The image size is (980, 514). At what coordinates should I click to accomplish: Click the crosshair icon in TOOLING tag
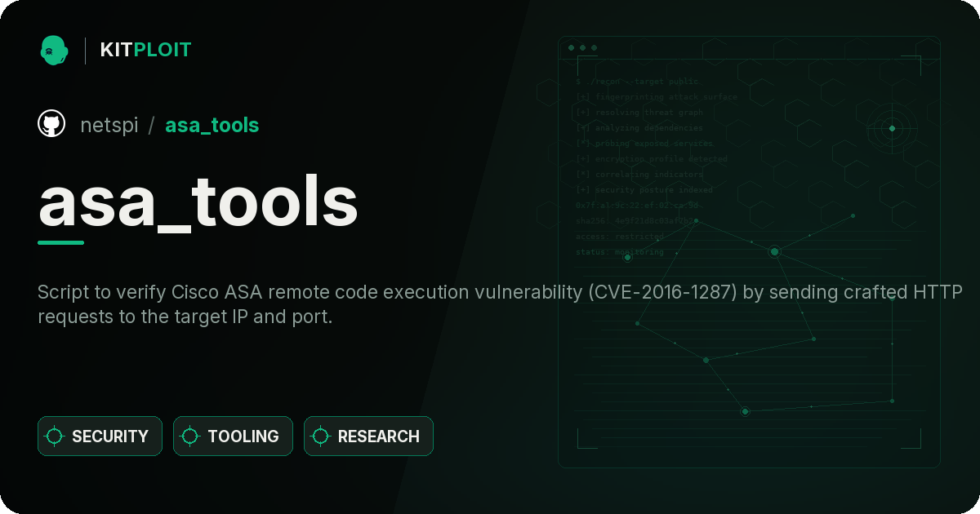(190, 436)
